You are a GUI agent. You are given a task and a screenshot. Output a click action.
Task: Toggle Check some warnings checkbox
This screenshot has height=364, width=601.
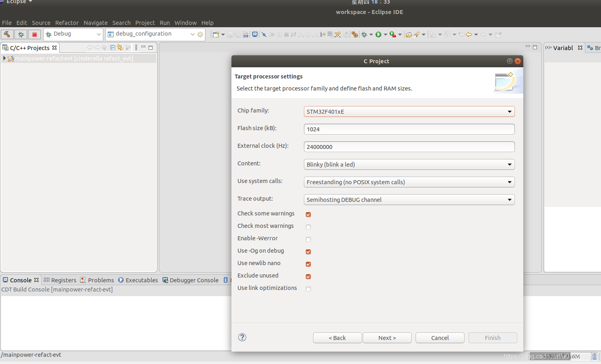[308, 214]
